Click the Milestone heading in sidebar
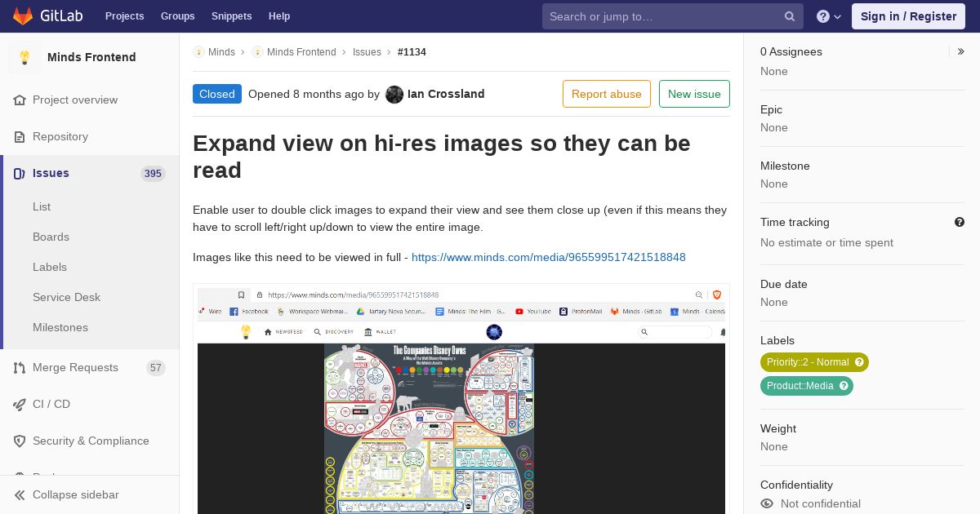The height and width of the screenshot is (514, 980). tap(785, 166)
